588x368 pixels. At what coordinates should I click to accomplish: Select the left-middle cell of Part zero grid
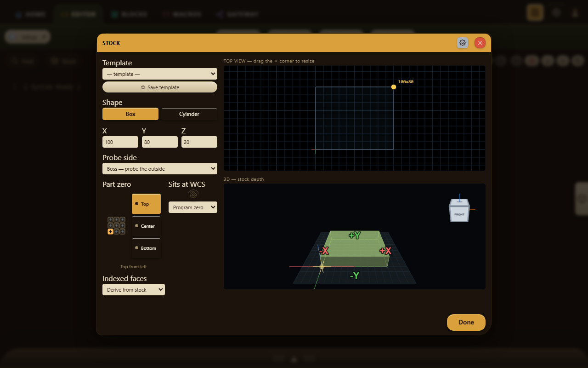[x=110, y=225]
